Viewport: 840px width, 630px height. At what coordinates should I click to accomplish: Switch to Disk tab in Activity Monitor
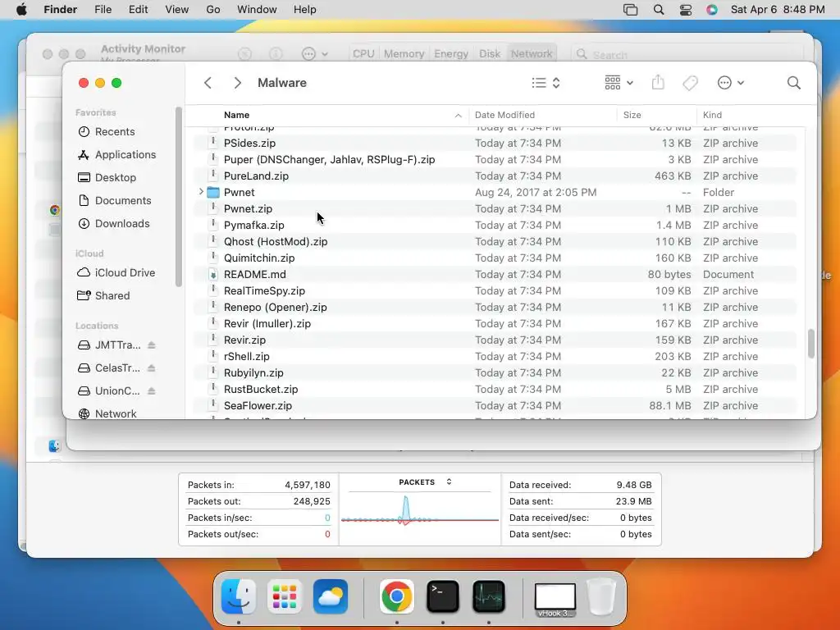pyautogui.click(x=490, y=53)
